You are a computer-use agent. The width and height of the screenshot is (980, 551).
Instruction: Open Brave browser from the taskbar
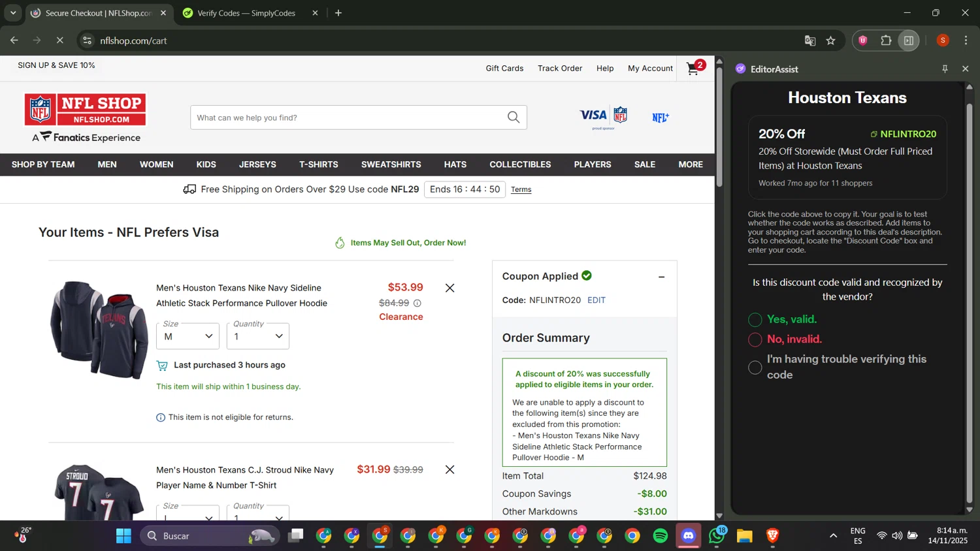(x=773, y=536)
